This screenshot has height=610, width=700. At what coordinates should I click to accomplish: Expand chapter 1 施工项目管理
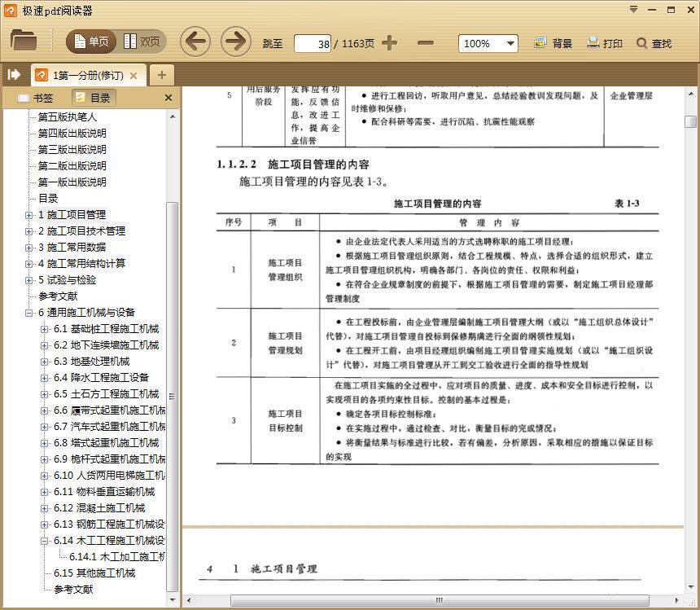pos(29,215)
